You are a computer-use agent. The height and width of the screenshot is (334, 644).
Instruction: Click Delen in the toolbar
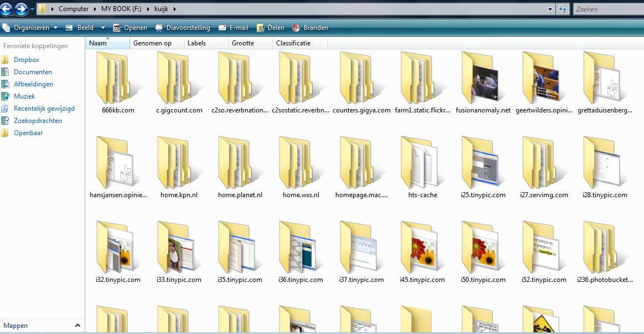tap(270, 28)
